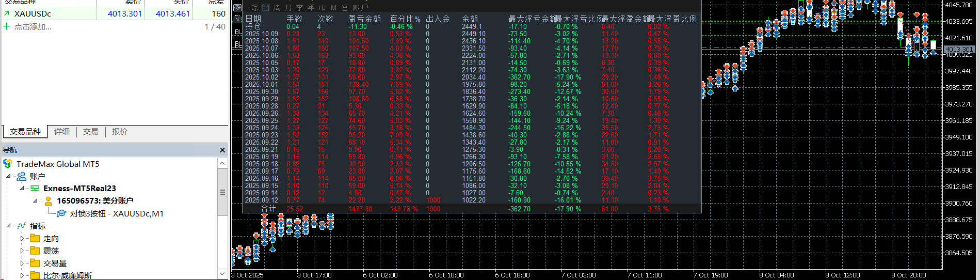Select the 月 monthly statistics tab

coord(288,8)
